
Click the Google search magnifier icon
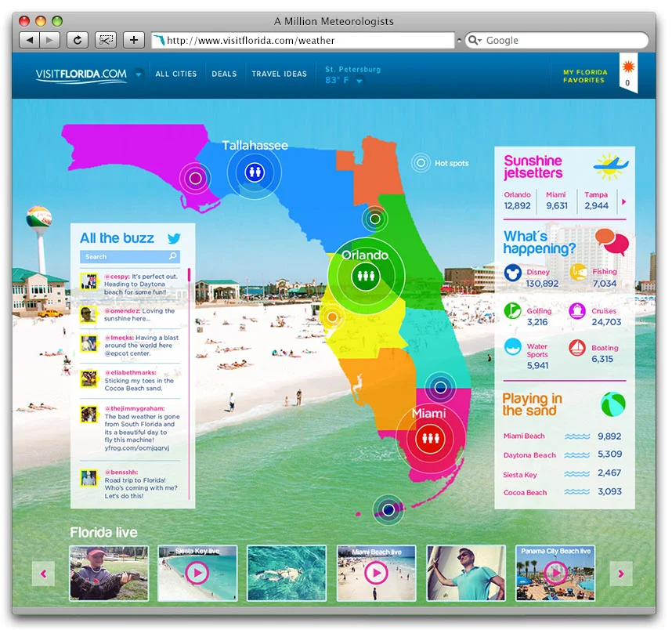coord(473,40)
